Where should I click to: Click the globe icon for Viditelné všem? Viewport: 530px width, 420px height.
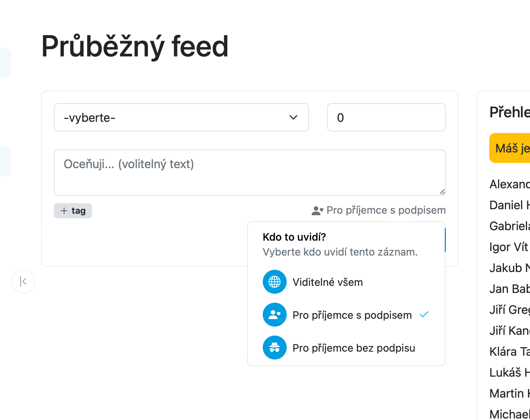(275, 282)
